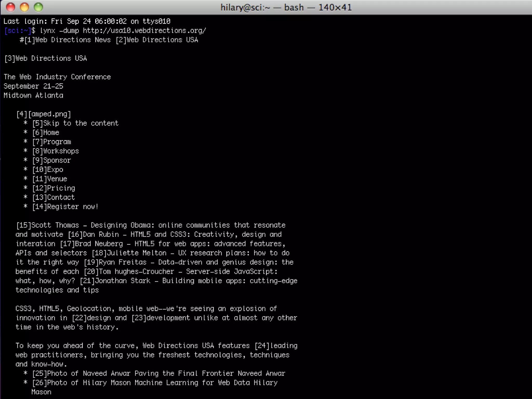Click the Pricing list entry
532x399 pixels.
pos(61,188)
